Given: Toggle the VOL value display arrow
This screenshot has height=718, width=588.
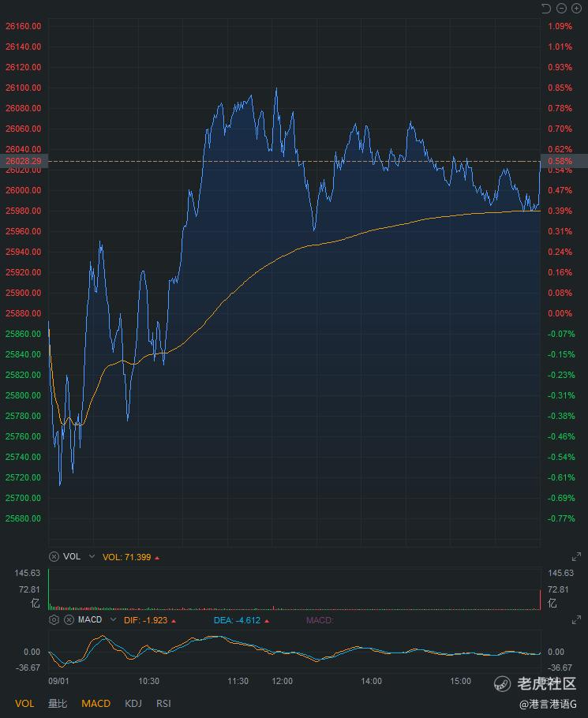Looking at the screenshot, I should (157, 558).
